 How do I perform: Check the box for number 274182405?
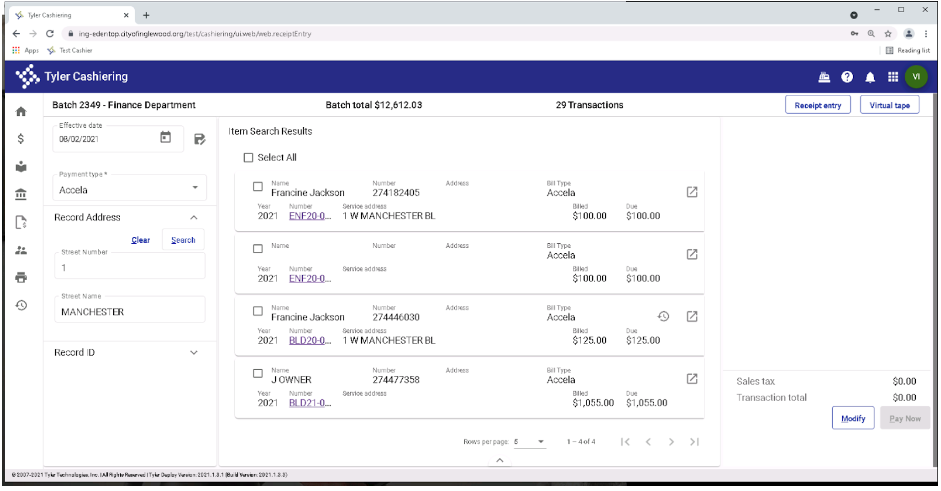coord(258,187)
